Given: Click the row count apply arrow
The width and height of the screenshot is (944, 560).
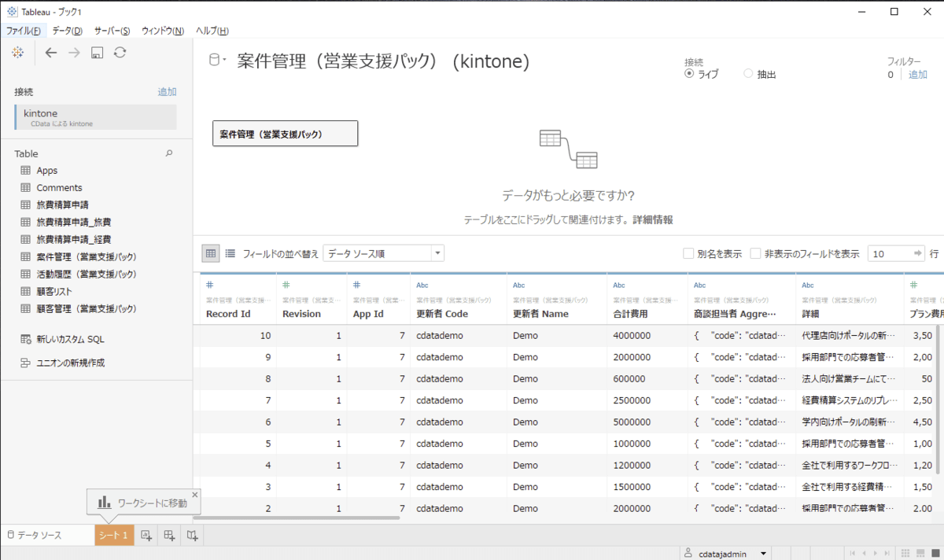Looking at the screenshot, I should [918, 253].
